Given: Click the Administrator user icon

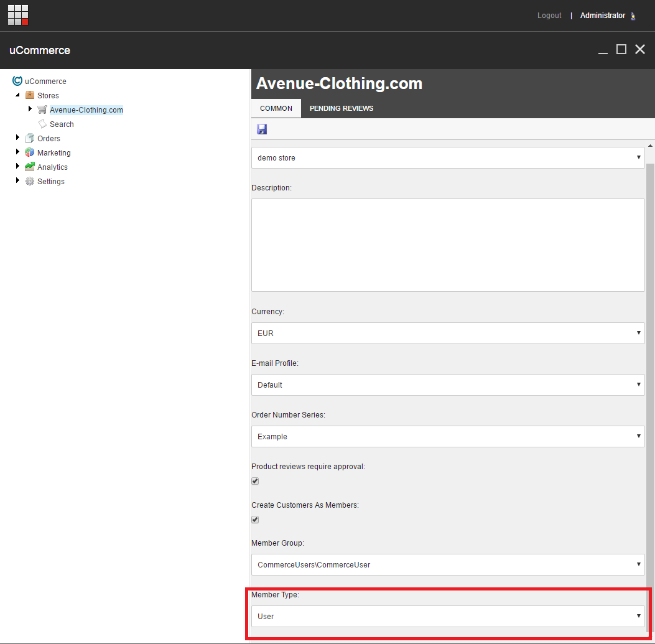Looking at the screenshot, I should click(633, 16).
